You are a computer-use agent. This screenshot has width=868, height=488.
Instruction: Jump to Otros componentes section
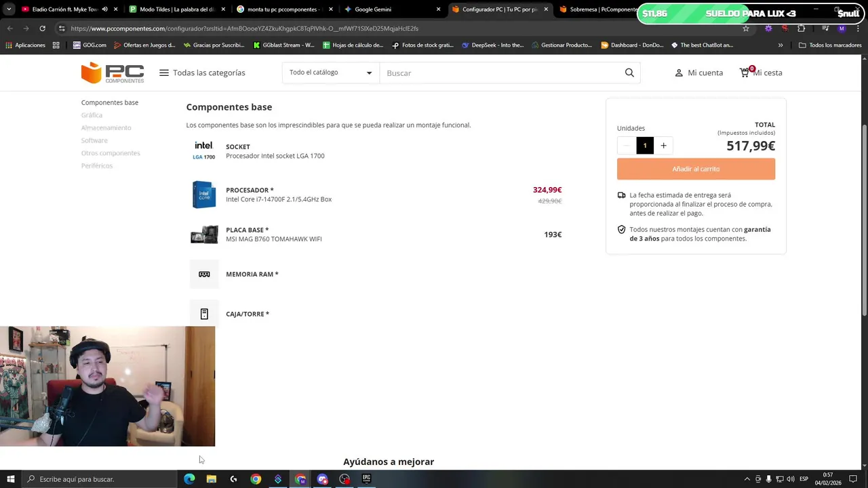click(x=111, y=153)
